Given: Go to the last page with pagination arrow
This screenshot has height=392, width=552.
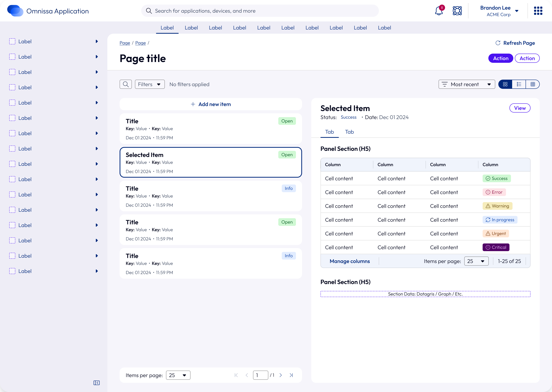Looking at the screenshot, I should pos(291,375).
